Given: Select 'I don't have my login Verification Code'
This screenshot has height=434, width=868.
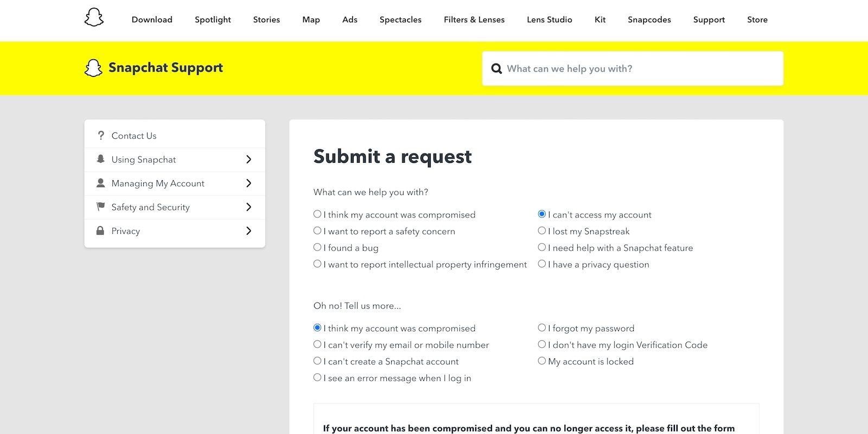Looking at the screenshot, I should click(x=541, y=344).
